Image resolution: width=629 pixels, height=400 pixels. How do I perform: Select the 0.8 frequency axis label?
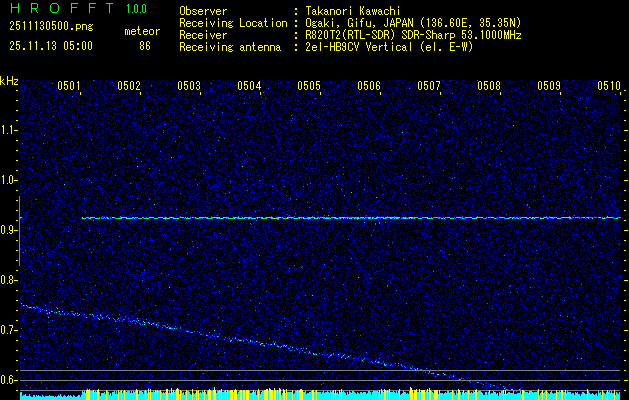pos(9,280)
